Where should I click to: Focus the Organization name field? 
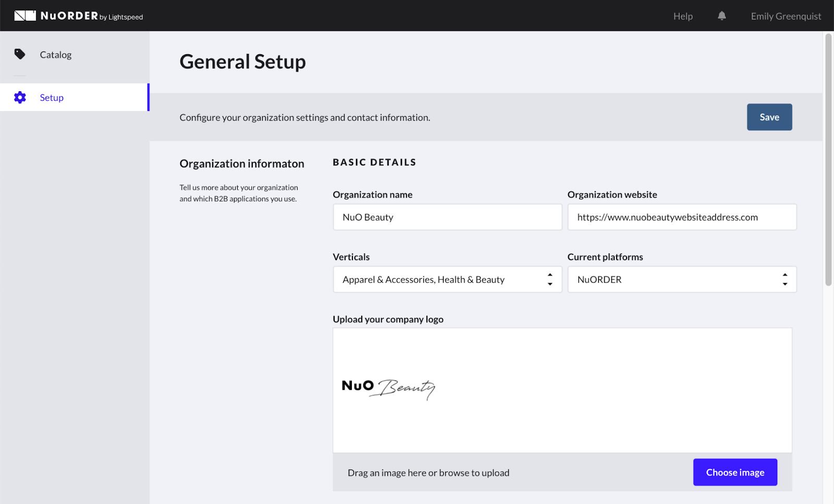point(447,217)
